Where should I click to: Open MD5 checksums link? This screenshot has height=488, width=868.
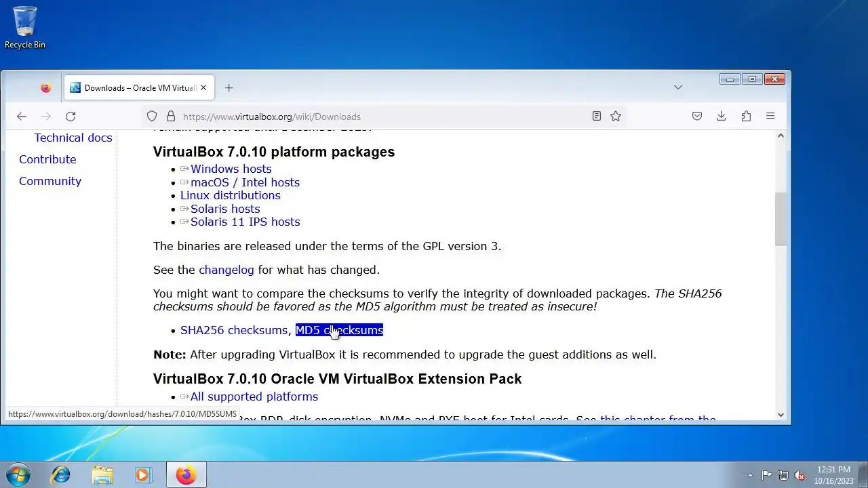(339, 330)
